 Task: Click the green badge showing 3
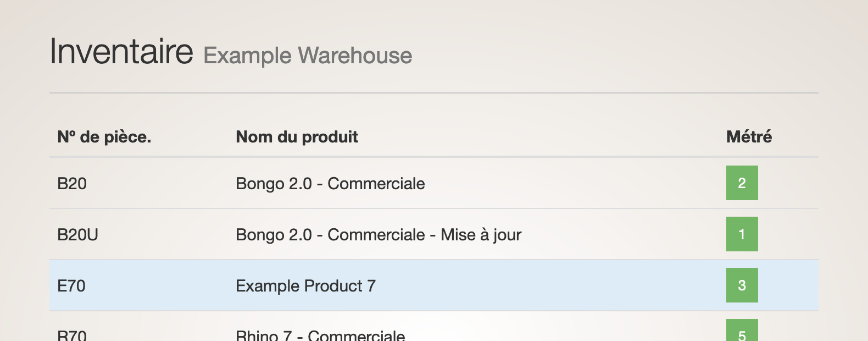click(742, 285)
